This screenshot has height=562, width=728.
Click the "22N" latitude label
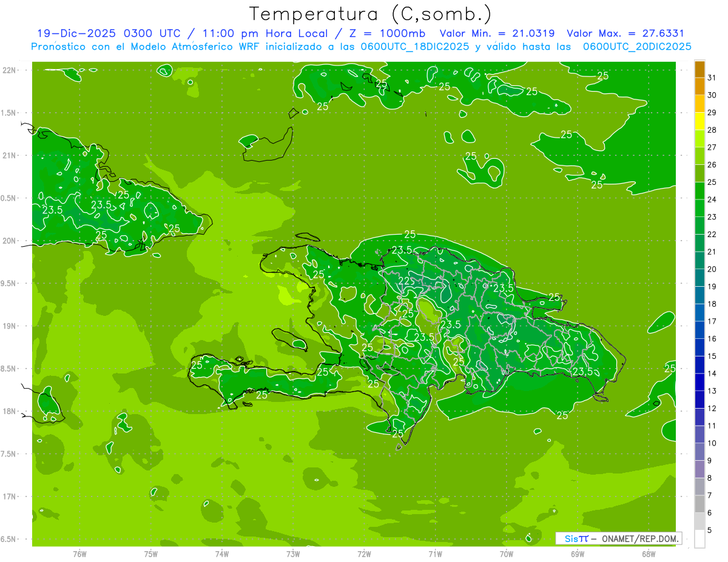(x=9, y=70)
